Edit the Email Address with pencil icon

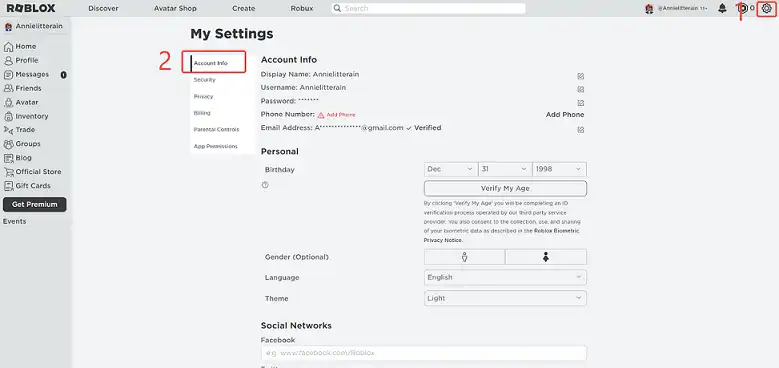tap(581, 130)
